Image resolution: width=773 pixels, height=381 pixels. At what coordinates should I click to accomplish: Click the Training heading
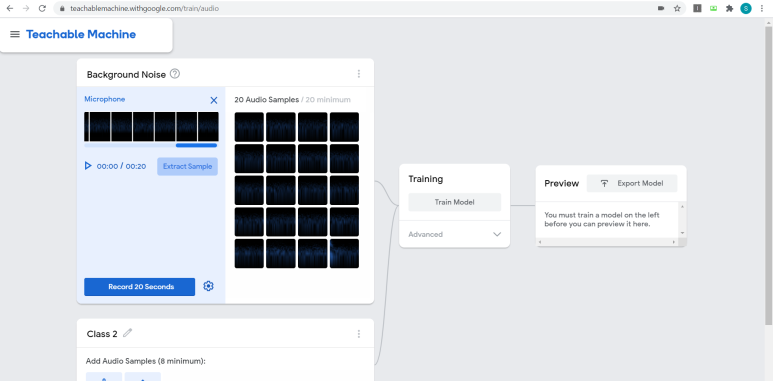[425, 179]
